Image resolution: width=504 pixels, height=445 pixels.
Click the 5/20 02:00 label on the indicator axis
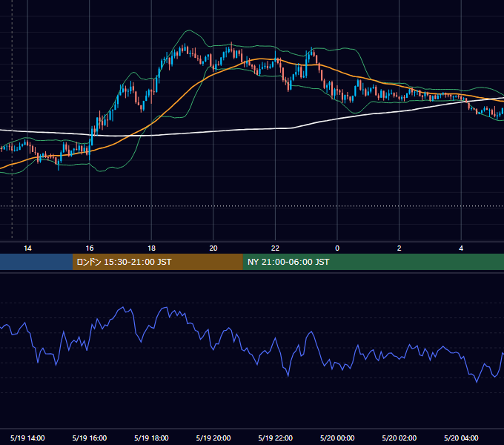tap(399, 438)
